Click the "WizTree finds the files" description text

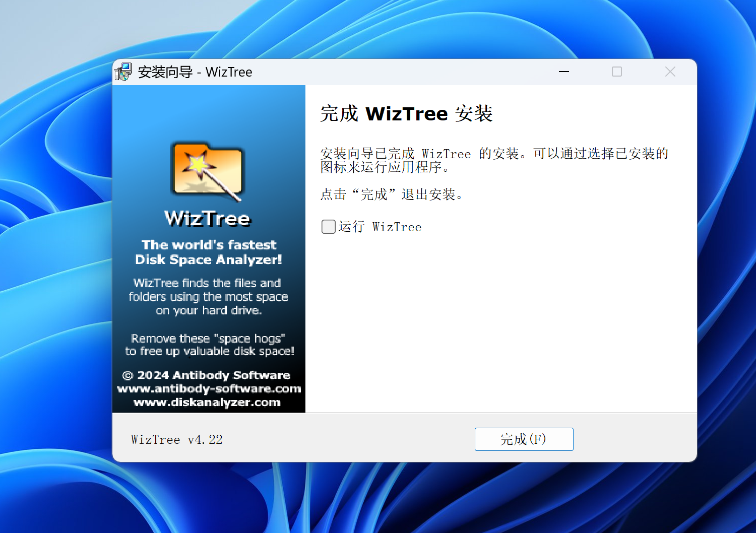[208, 297]
